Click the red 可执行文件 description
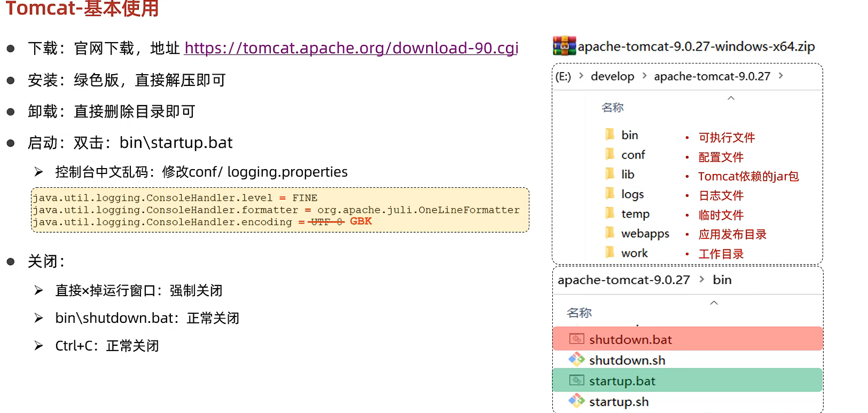The height and width of the screenshot is (413, 868). click(726, 138)
